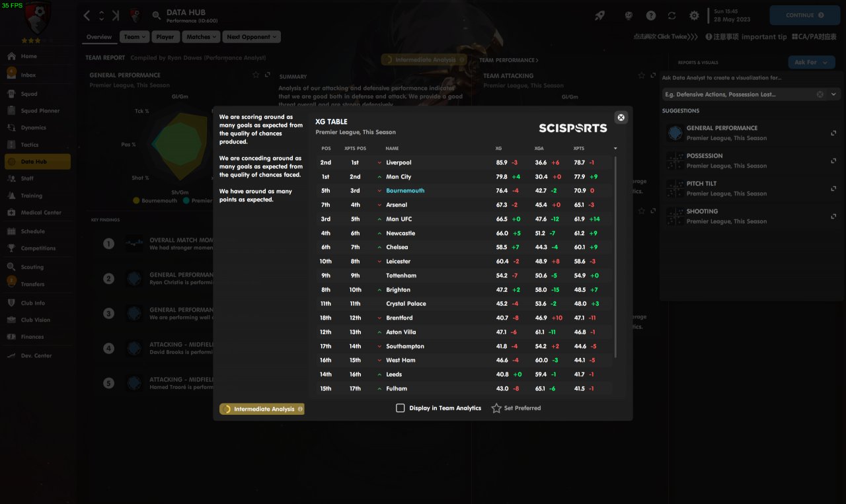
Task: Go to Transfers in the sidebar
Action: pos(32,284)
